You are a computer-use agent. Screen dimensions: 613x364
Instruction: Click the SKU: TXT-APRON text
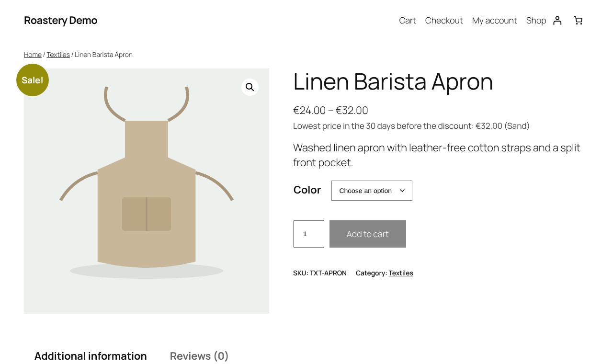click(x=320, y=273)
